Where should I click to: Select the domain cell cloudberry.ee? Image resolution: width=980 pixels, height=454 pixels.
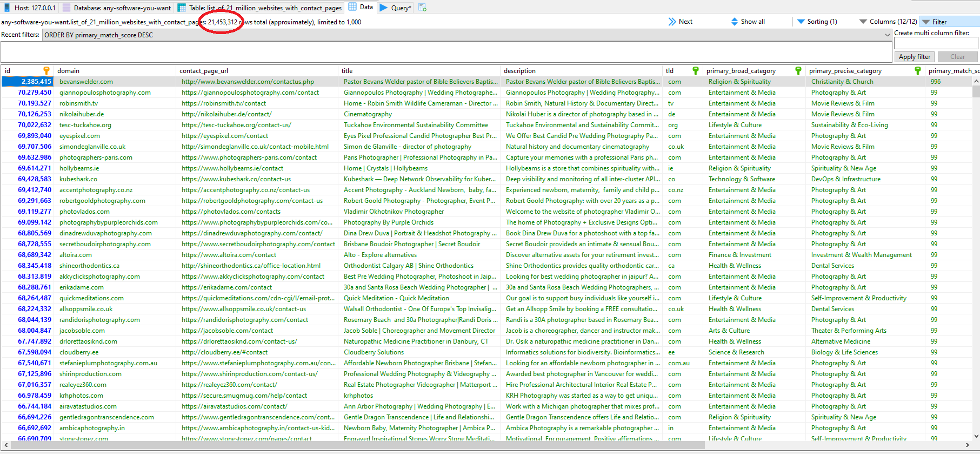115,352
